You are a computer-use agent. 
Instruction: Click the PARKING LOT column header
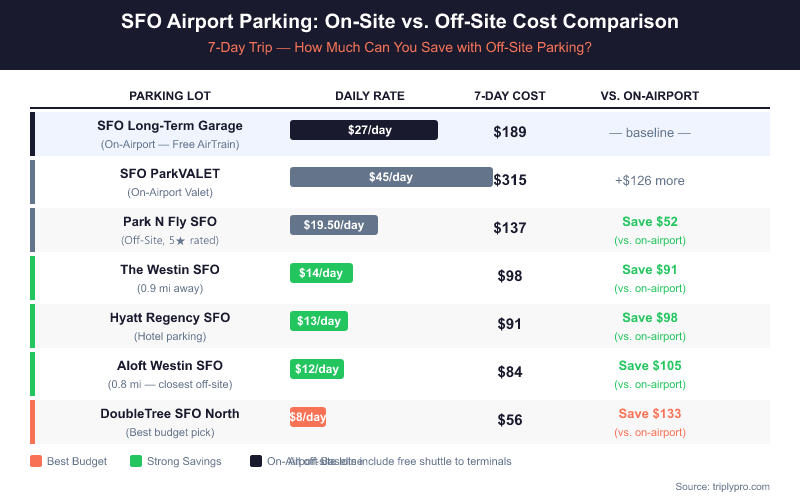pos(170,96)
